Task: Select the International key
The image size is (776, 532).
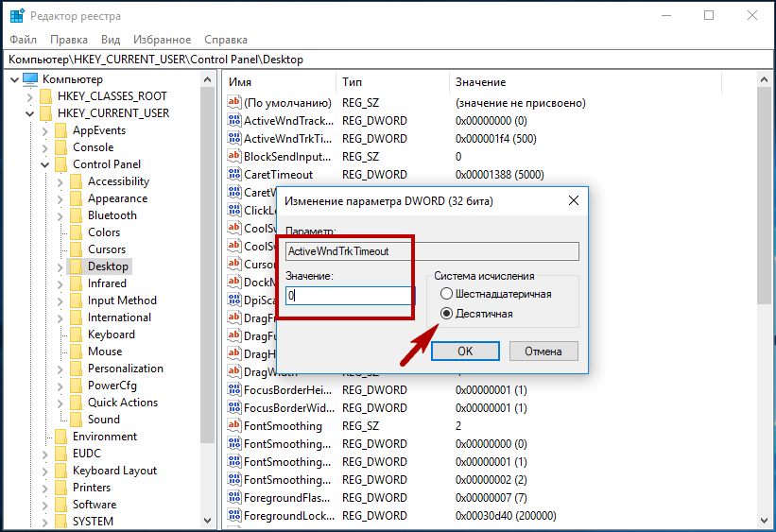Action: (x=119, y=317)
